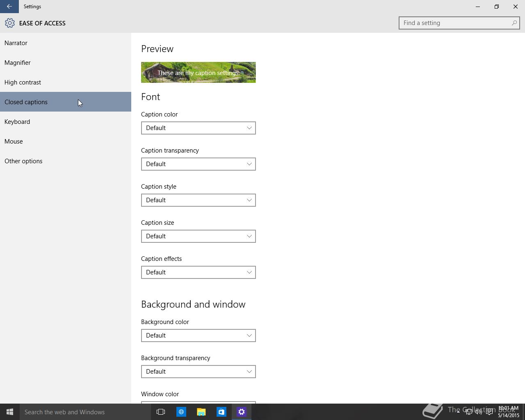Click the Settings gear icon on taskbar
Viewport: 525px width, 420px height.
[x=241, y=412]
